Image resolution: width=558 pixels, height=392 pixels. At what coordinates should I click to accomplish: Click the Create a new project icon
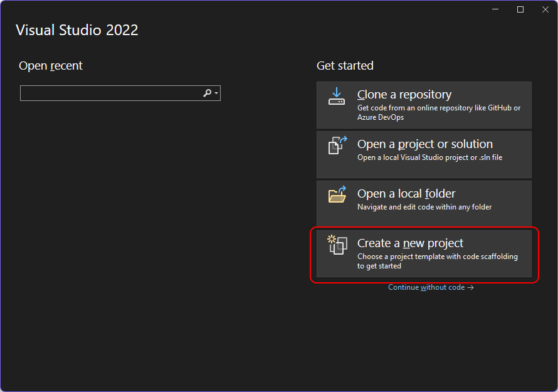pos(337,244)
